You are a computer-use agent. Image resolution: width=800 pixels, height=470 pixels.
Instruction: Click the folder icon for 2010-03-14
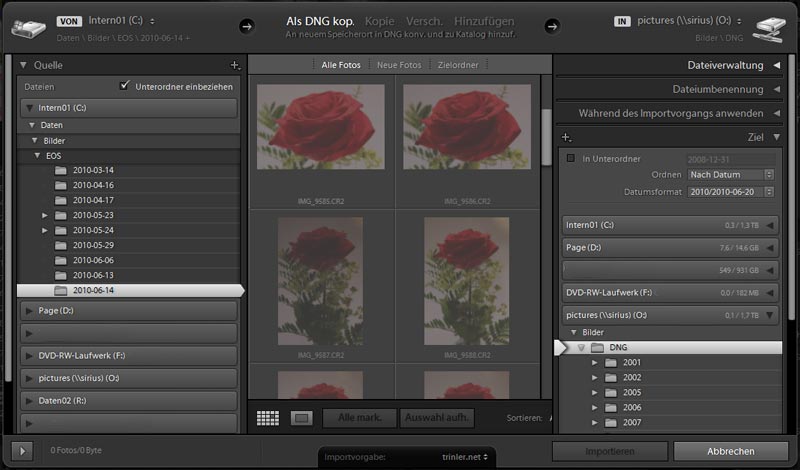pos(61,170)
